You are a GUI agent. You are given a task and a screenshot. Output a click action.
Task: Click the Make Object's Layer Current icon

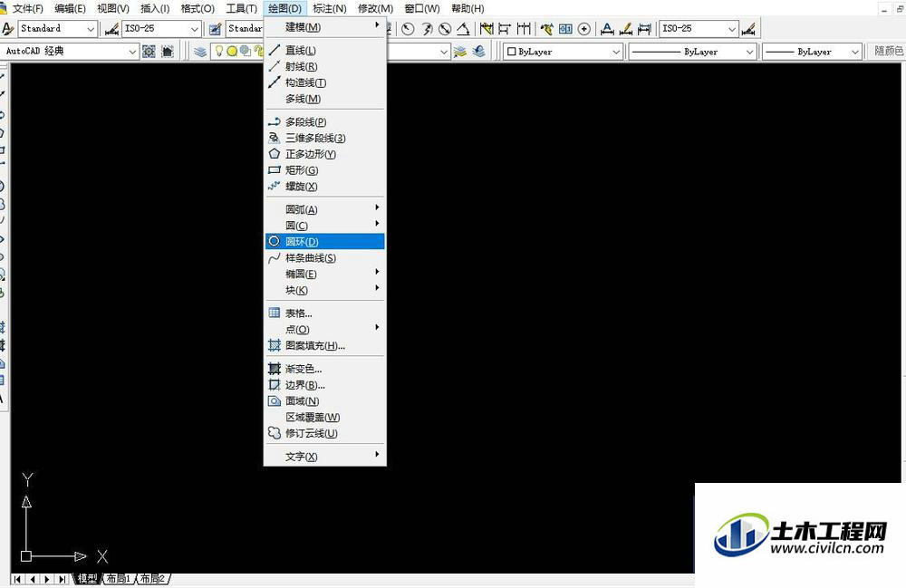[x=460, y=52]
